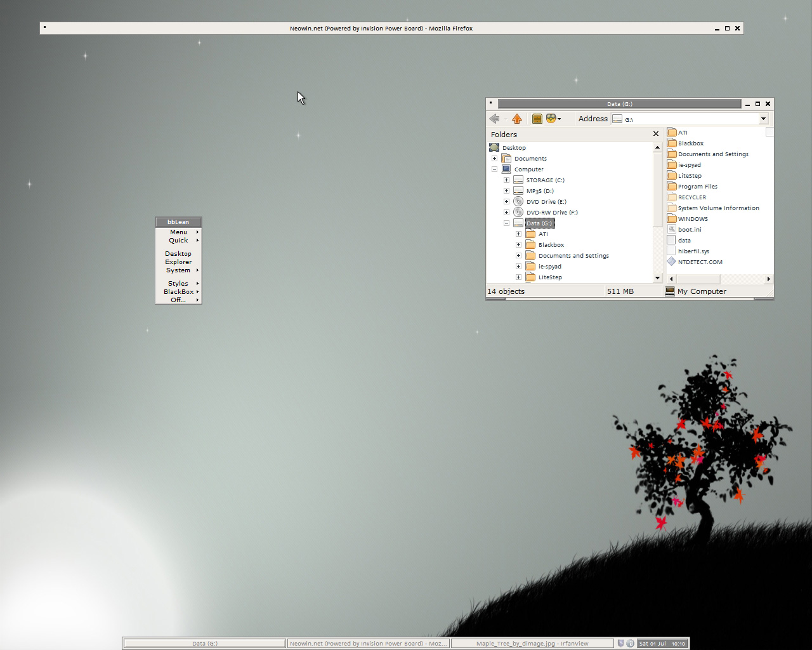Select the DVD-RW Drive (F:) disc icon
This screenshot has width=812, height=650.
point(518,212)
